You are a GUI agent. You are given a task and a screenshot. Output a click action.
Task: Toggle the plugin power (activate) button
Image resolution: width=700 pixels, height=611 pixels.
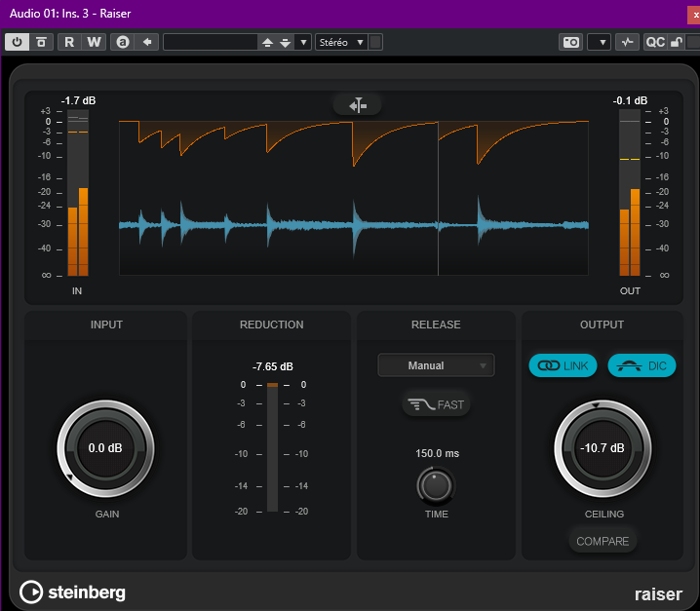[x=18, y=42]
